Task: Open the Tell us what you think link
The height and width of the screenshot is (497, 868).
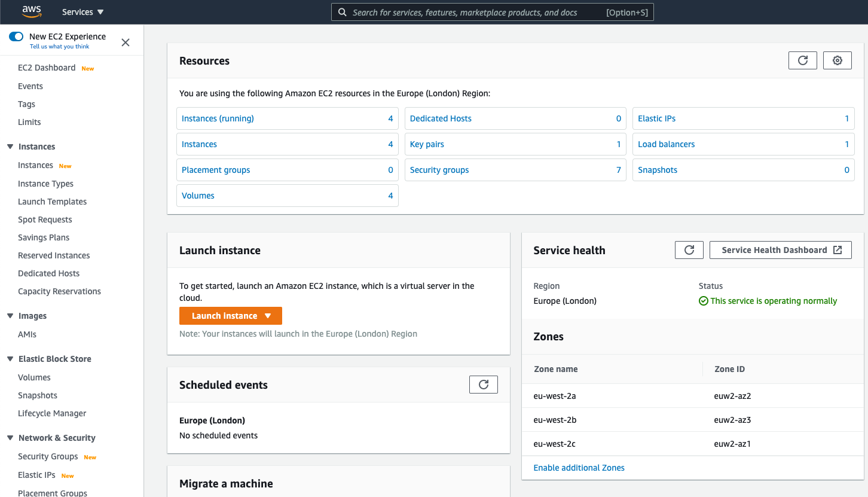Action: [60, 47]
